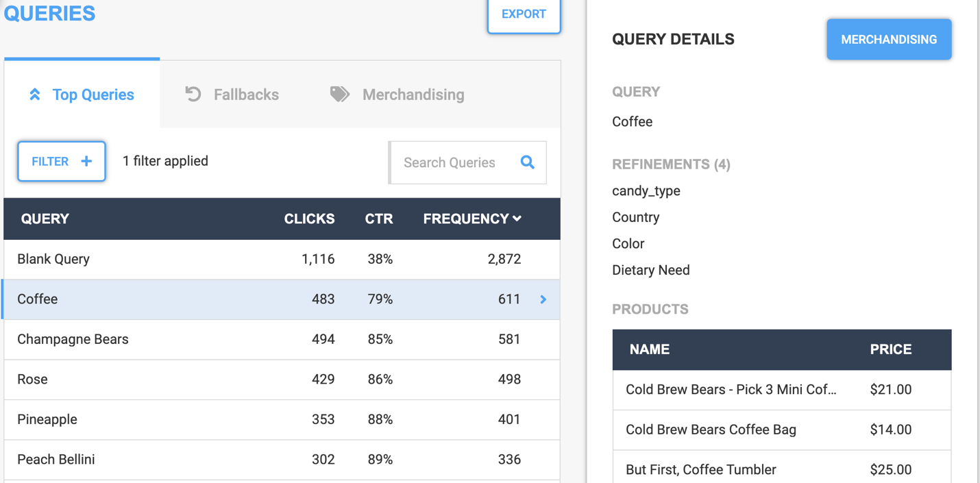Click the Fallbacks undo arrow icon
Image resolution: width=980 pixels, height=483 pixels.
click(x=193, y=94)
